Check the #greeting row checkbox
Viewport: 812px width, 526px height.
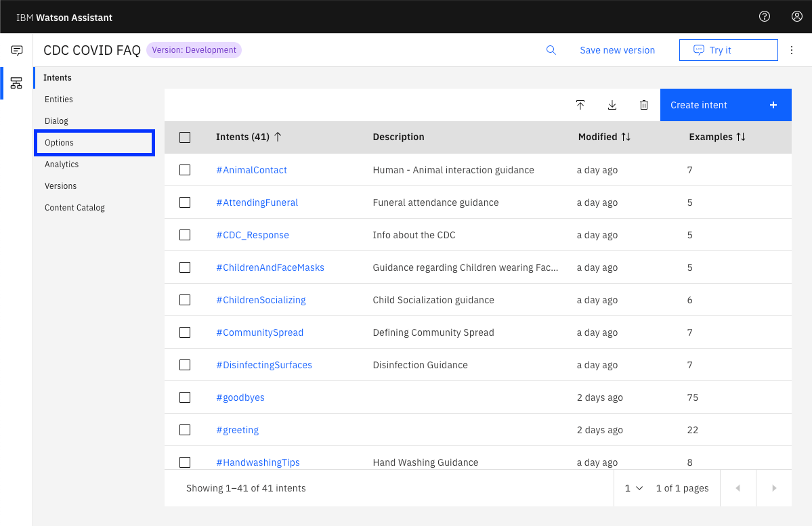click(x=185, y=431)
